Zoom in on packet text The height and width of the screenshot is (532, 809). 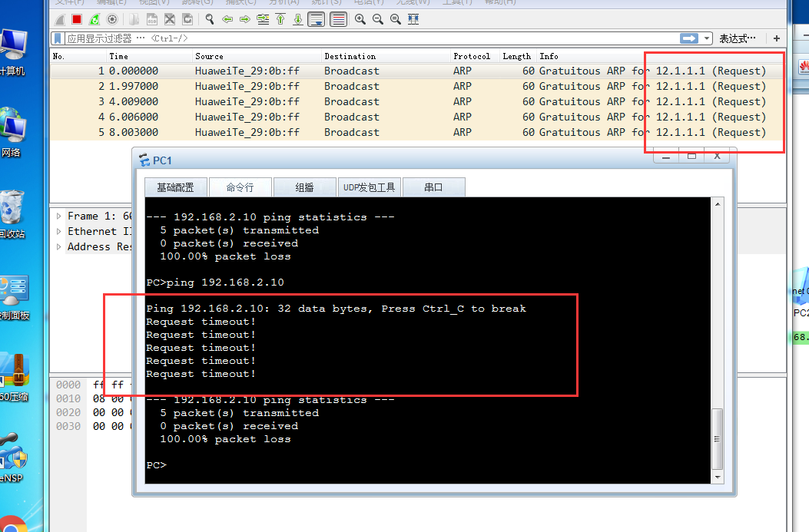point(360,20)
